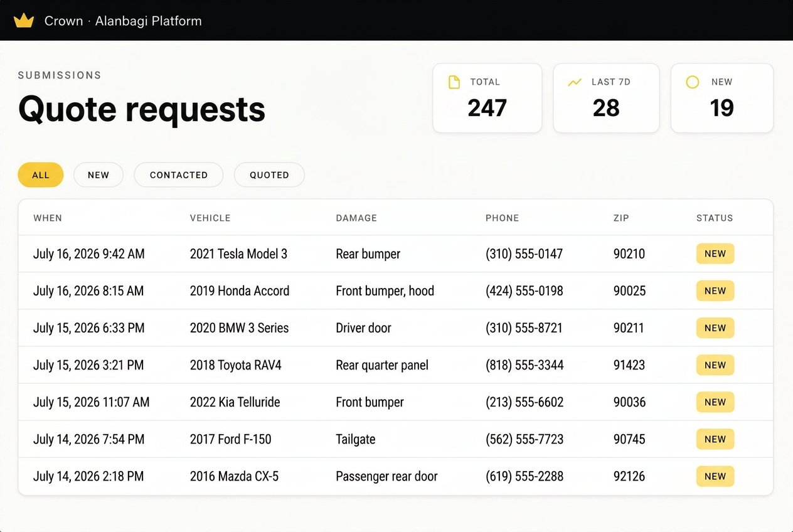
Task: Select the ALL filter tab
Action: click(x=41, y=175)
